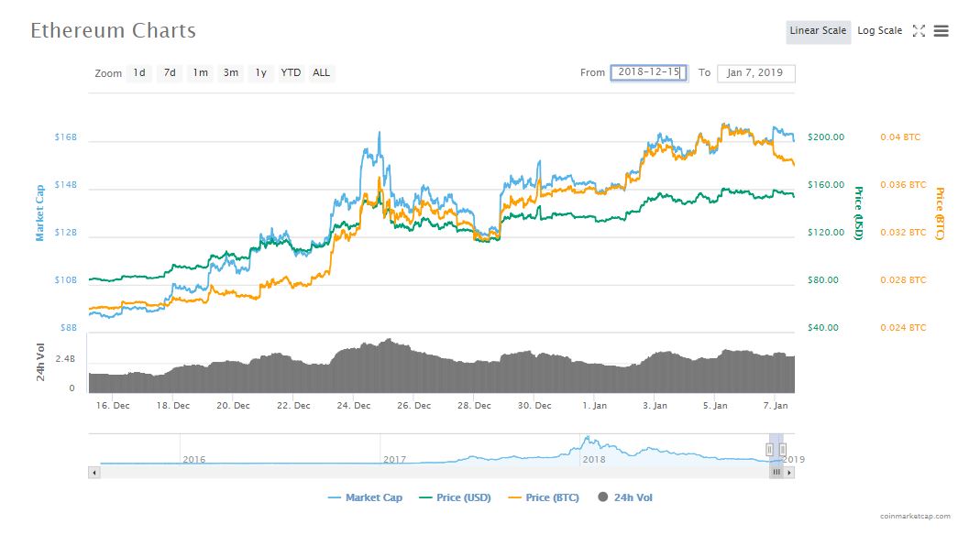Toggle Market Cap series in legend
The height and width of the screenshot is (546, 980).
pyautogui.click(x=365, y=497)
